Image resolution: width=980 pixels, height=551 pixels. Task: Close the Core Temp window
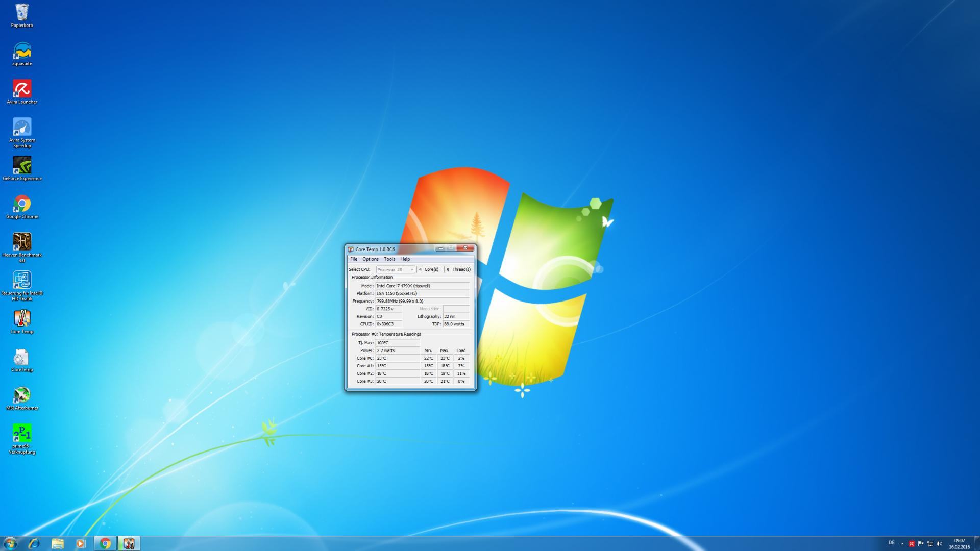(x=465, y=248)
